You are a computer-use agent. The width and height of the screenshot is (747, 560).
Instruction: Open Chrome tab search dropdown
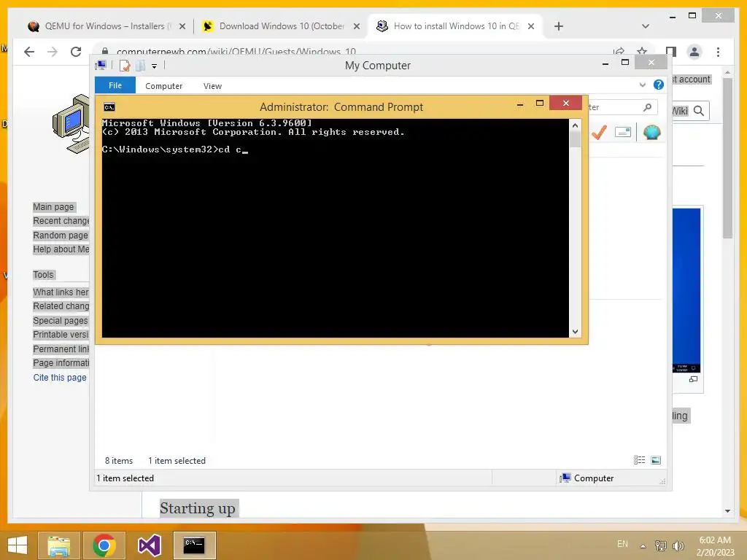tap(646, 26)
